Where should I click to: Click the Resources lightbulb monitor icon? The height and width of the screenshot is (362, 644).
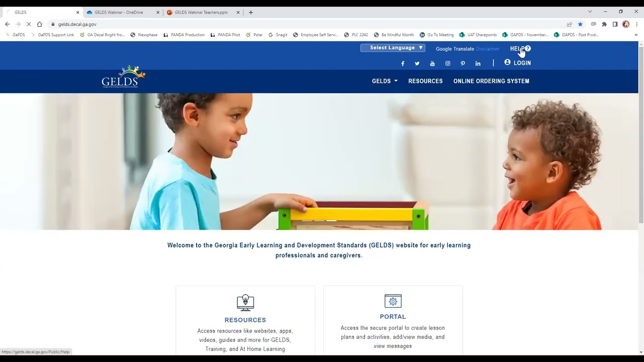point(246,302)
